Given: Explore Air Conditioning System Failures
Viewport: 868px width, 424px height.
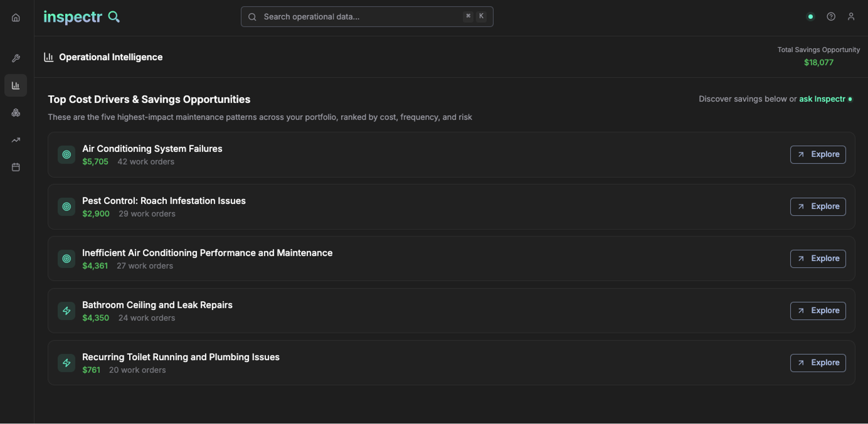Looking at the screenshot, I should coord(817,154).
